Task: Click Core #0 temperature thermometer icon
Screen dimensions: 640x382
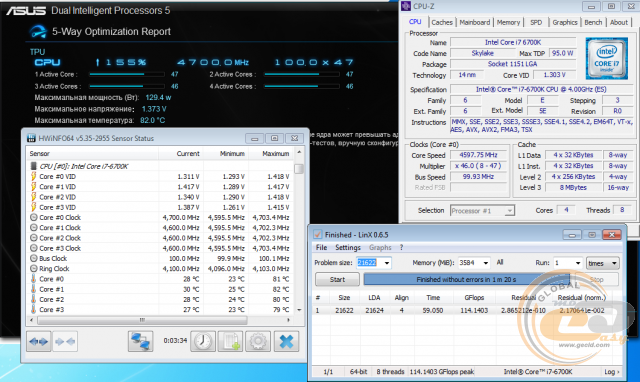Action: 33,279
